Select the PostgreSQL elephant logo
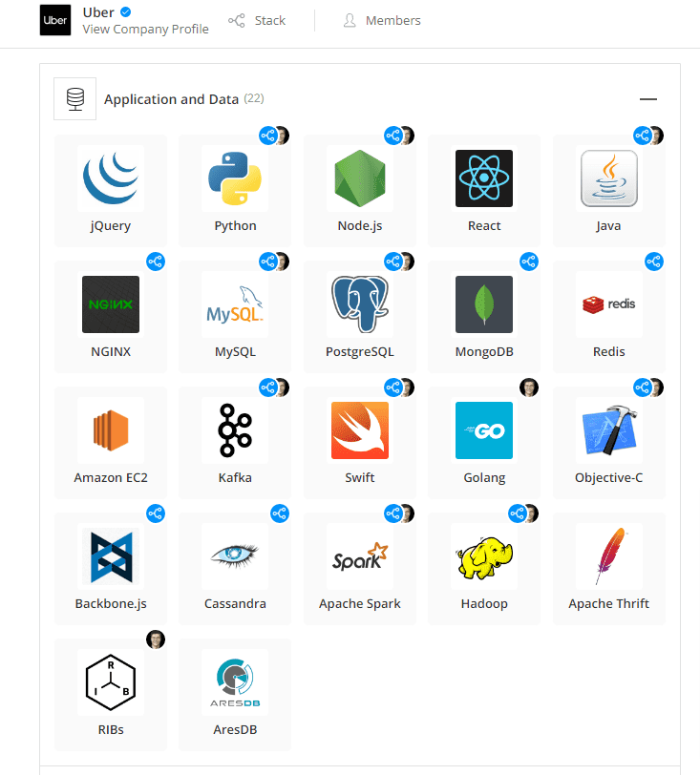This screenshot has width=700, height=775. point(360,304)
